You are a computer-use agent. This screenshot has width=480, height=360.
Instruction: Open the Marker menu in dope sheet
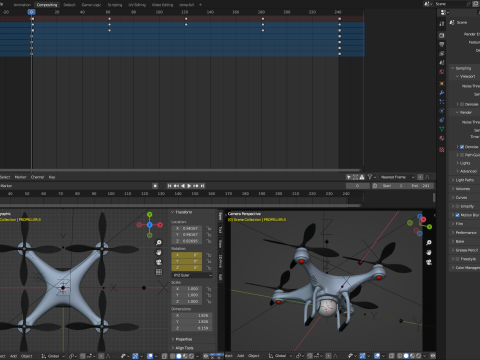[20, 177]
